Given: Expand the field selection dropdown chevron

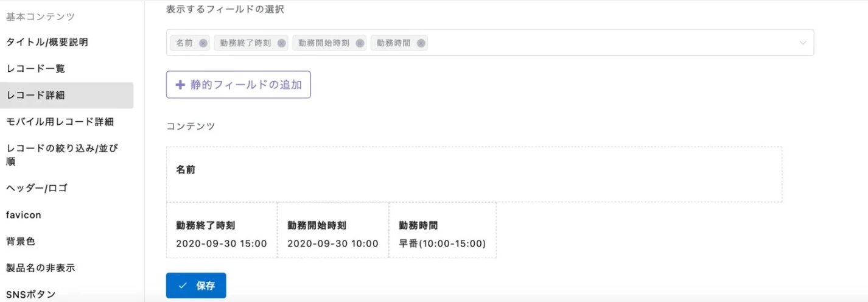Looking at the screenshot, I should point(803,43).
